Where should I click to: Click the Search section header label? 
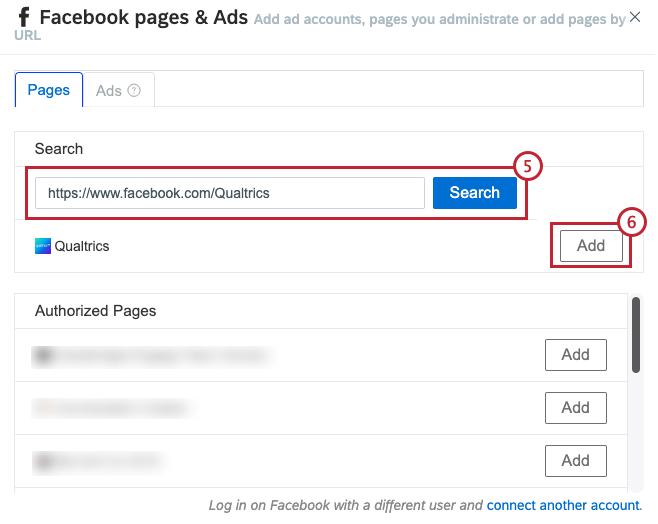[59, 149]
